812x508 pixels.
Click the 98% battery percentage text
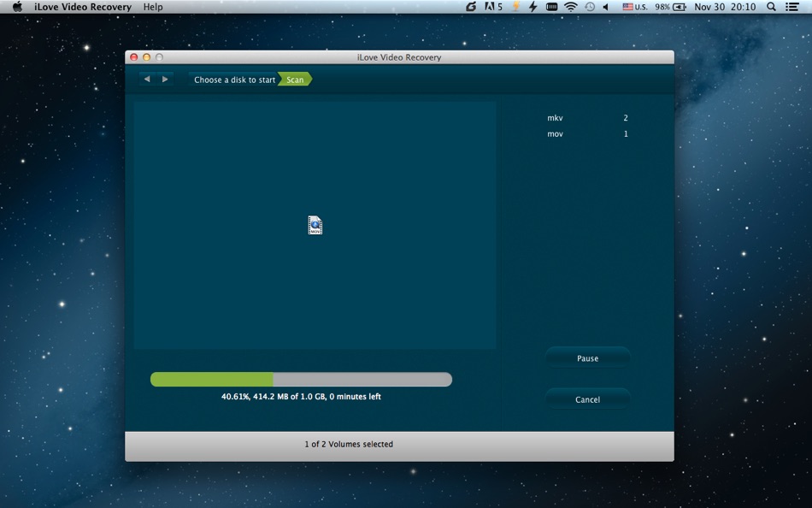(x=662, y=7)
